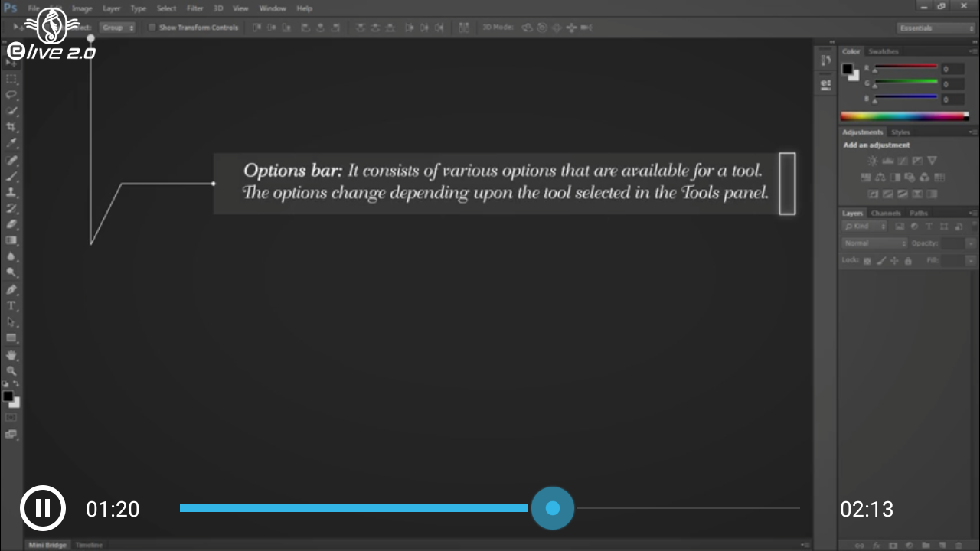Viewport: 980px width, 551px height.
Task: Open the View menu
Action: (x=240, y=8)
